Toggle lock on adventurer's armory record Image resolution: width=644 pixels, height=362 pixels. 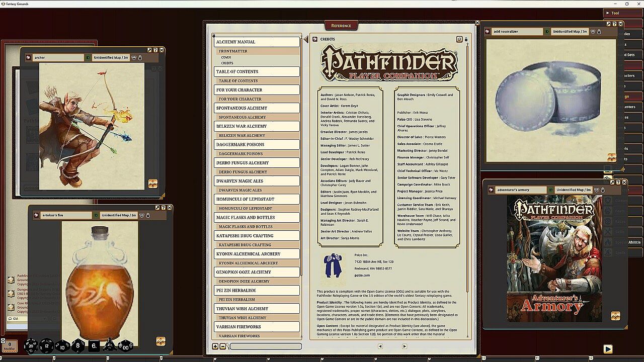click(x=603, y=190)
